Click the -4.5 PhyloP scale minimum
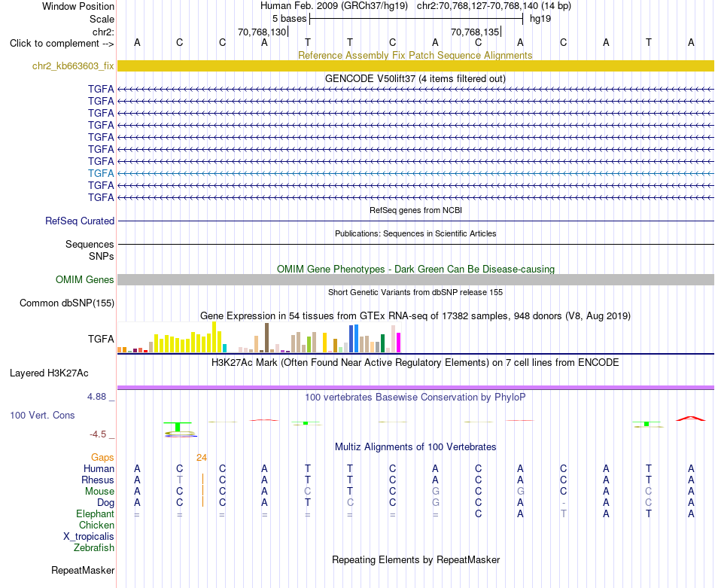 (x=98, y=434)
